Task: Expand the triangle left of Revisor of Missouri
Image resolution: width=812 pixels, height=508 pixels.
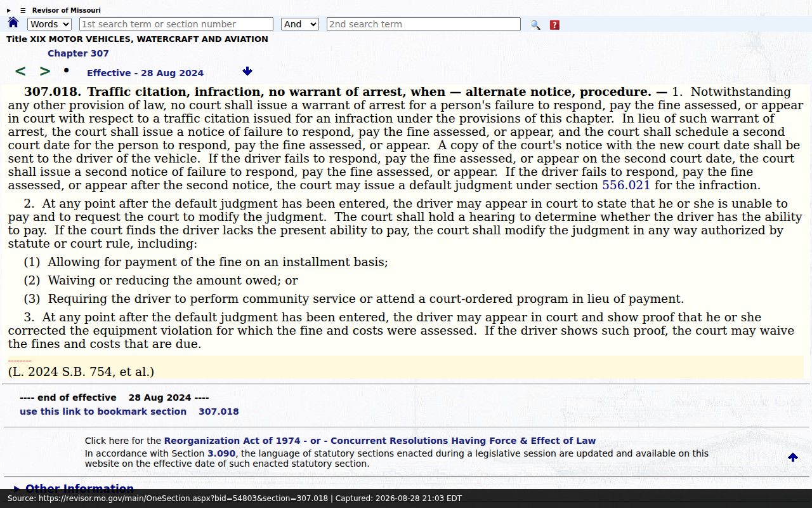Action: (x=9, y=10)
